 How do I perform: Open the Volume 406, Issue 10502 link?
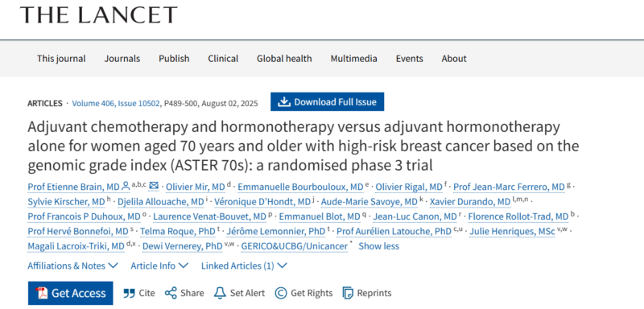(x=116, y=104)
